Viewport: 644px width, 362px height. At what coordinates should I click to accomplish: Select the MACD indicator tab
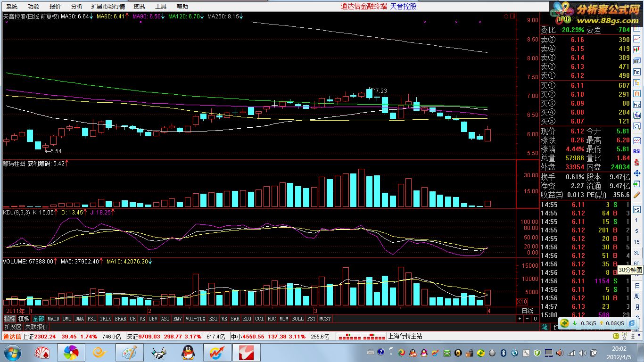tap(53, 319)
